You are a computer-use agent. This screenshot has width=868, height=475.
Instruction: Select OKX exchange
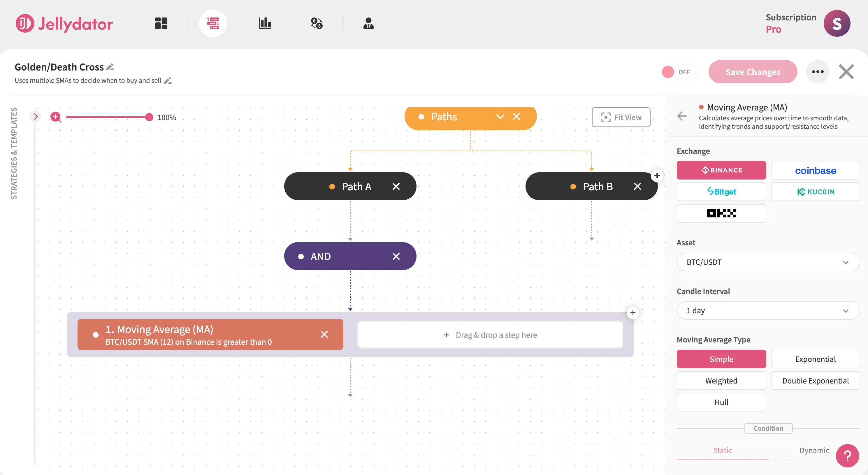(x=721, y=213)
